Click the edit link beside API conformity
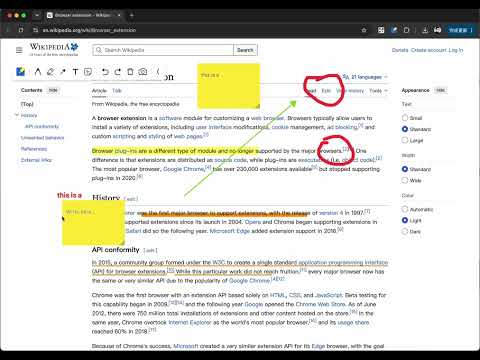480x360 pixels. (150, 250)
